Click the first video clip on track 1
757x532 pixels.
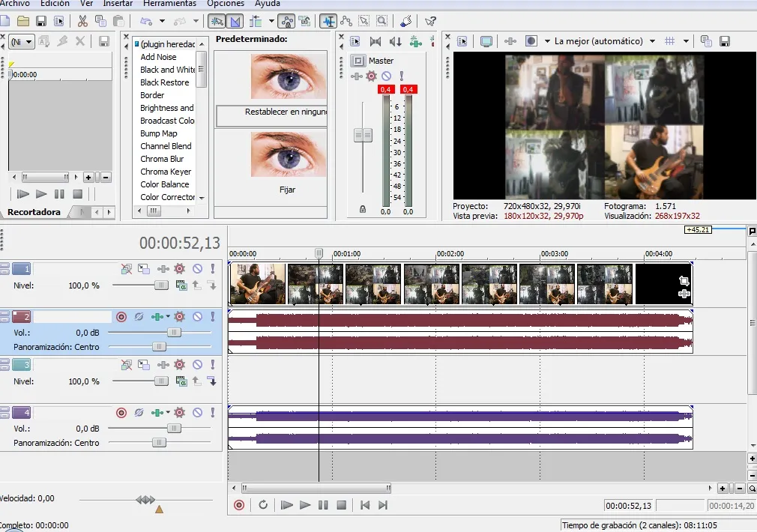click(257, 283)
